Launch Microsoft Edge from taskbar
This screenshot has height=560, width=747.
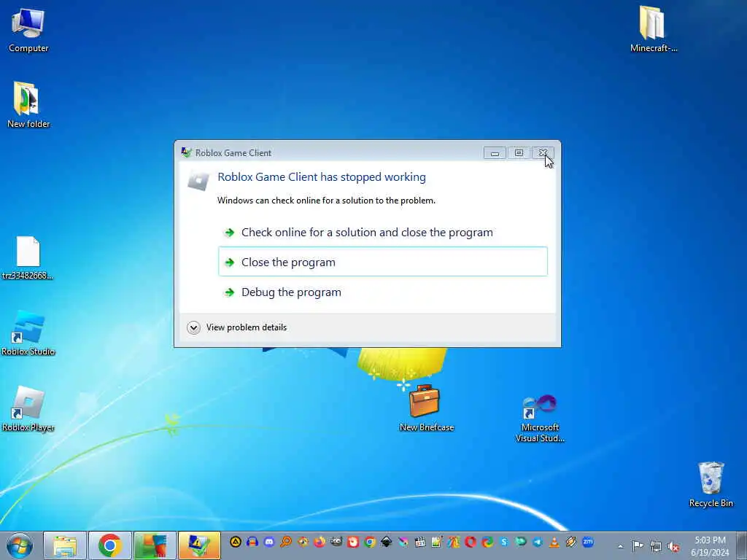(487, 542)
